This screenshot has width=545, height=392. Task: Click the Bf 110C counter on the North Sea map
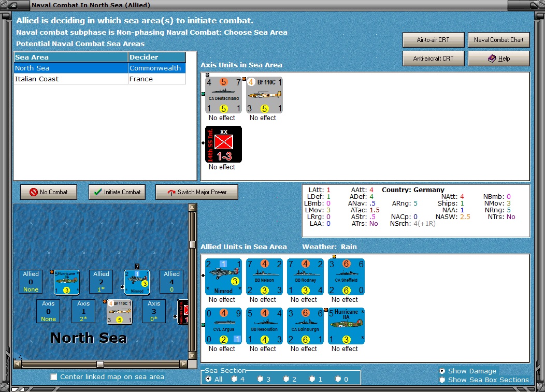(120, 312)
